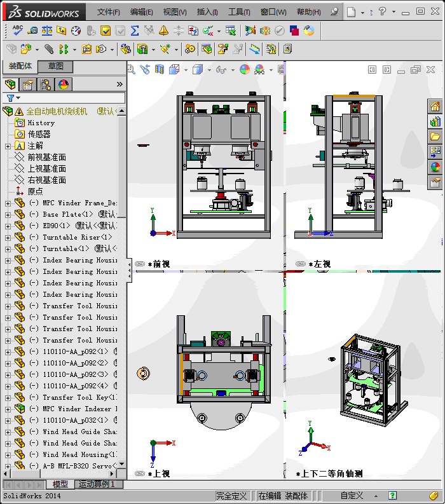Click Apply Scene icon in viewport toolbar
445x504 pixels.
pyautogui.click(x=259, y=69)
